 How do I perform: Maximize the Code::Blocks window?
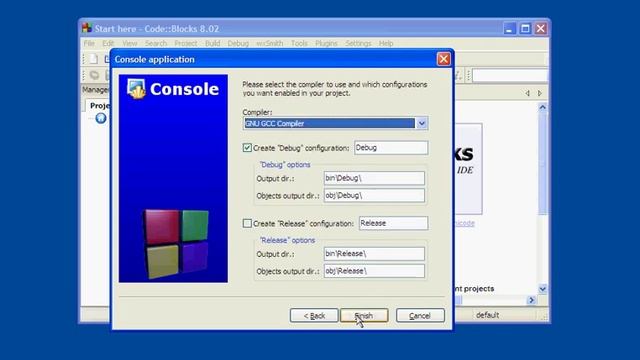[x=525, y=29]
